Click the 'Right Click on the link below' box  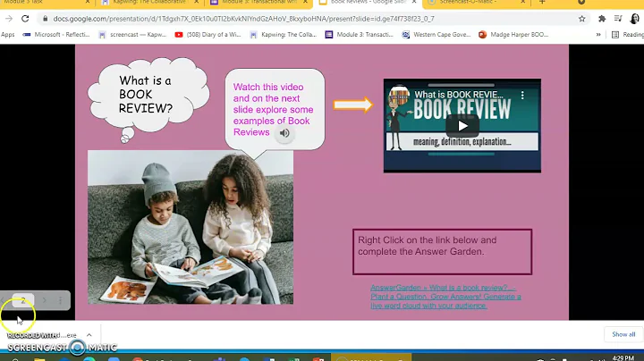(x=443, y=251)
